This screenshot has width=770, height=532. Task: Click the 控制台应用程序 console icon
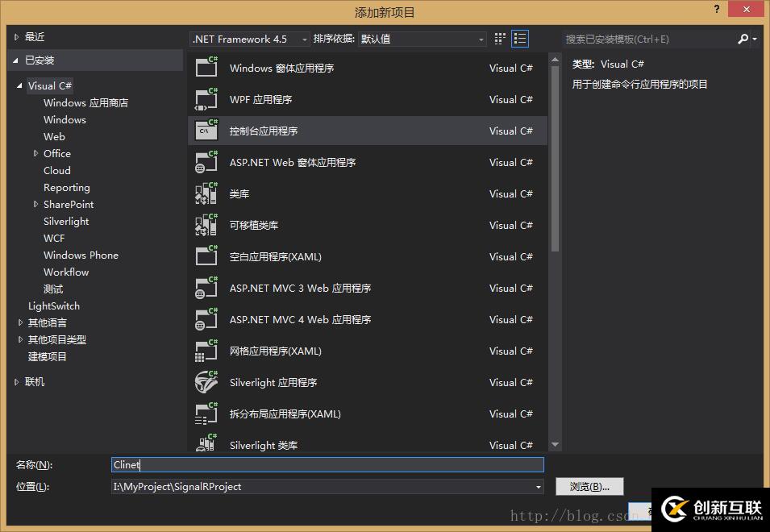206,130
